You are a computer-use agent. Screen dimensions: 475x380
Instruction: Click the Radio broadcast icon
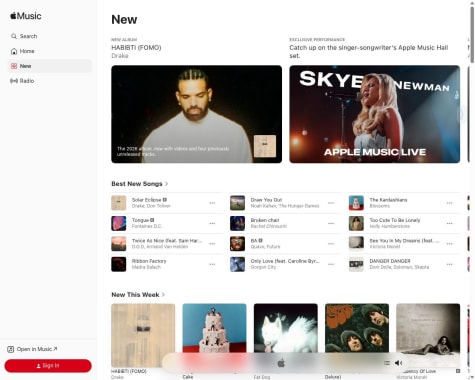point(14,81)
